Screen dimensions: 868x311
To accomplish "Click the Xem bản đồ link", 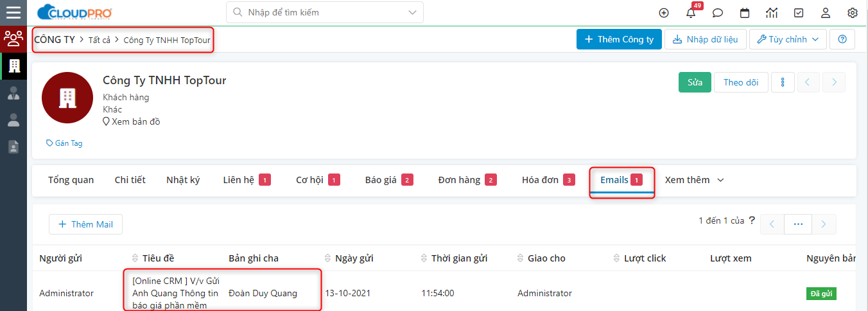I will [x=132, y=121].
